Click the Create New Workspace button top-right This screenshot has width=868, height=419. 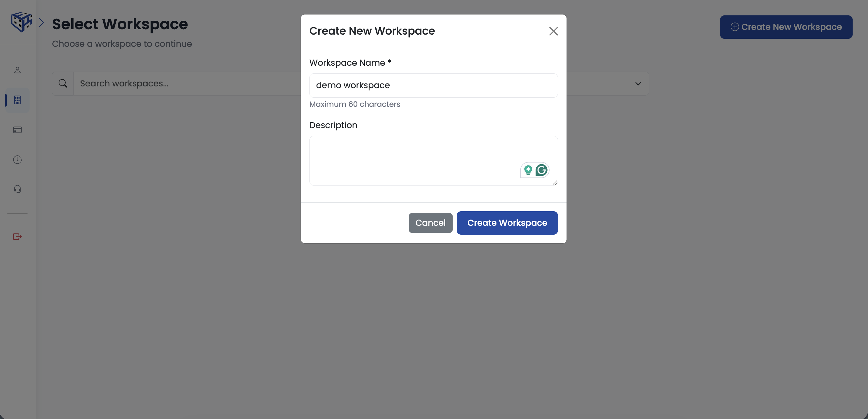click(786, 27)
